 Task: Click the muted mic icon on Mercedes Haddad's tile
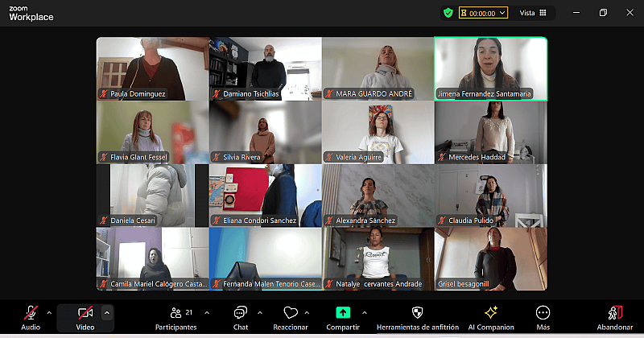[441, 157]
